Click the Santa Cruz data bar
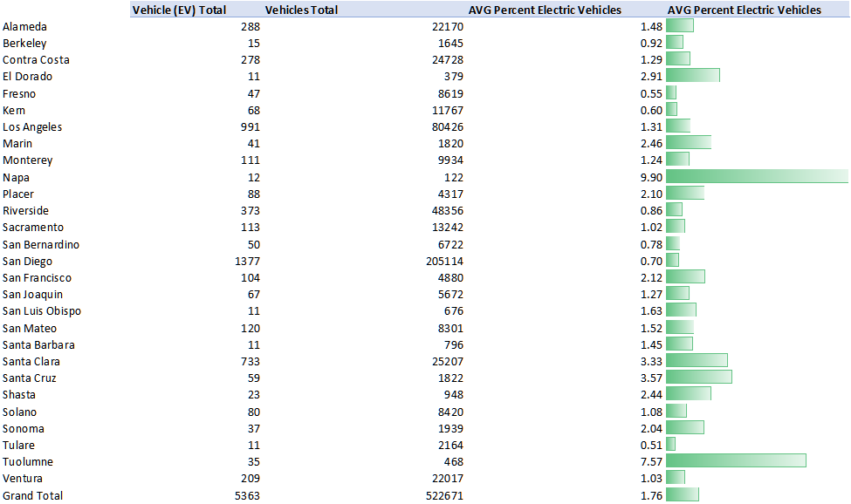Image resolution: width=851 pixels, height=504 pixels. tap(698, 378)
